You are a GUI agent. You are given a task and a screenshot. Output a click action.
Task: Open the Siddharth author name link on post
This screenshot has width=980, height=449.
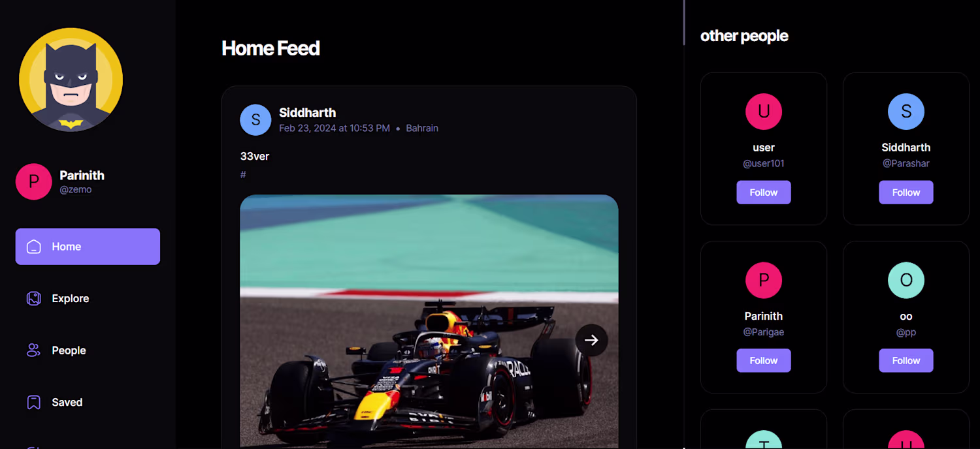(307, 112)
